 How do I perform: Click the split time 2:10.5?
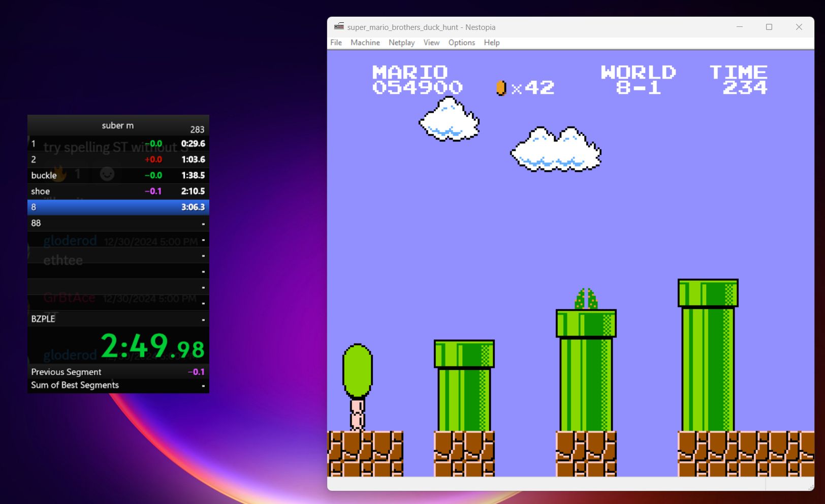pos(193,191)
